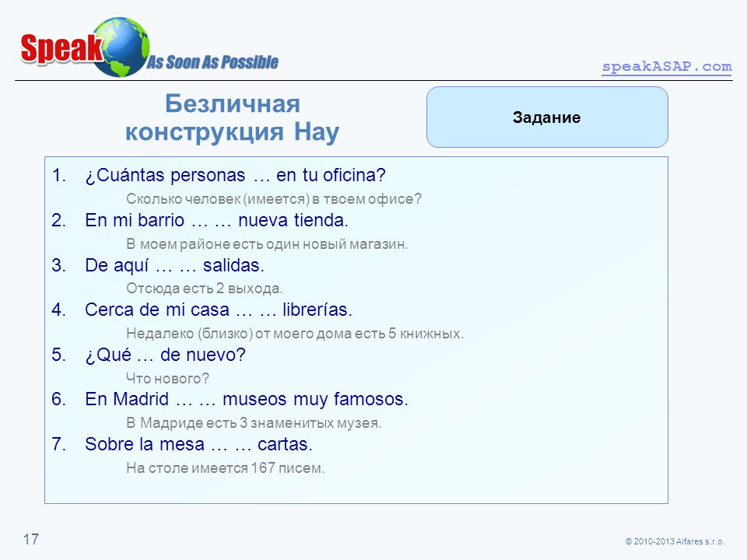Screen dimensions: 747x560
Task: Click the Speak globe logo
Action: (85, 47)
